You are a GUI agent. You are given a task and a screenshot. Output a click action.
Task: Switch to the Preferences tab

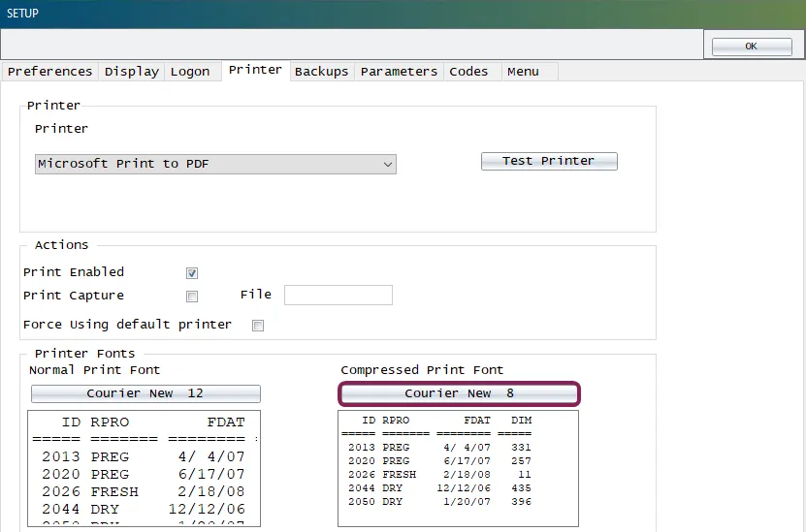pos(49,72)
